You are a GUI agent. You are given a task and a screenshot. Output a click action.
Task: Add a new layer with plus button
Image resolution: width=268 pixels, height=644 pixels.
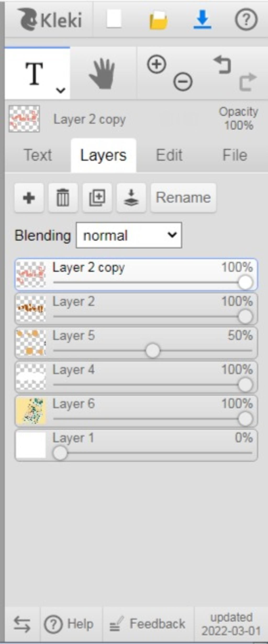point(29,198)
